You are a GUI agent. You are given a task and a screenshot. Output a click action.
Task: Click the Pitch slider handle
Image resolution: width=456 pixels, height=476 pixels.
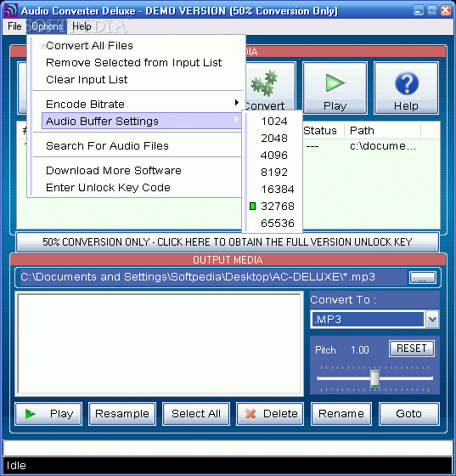coord(374,378)
